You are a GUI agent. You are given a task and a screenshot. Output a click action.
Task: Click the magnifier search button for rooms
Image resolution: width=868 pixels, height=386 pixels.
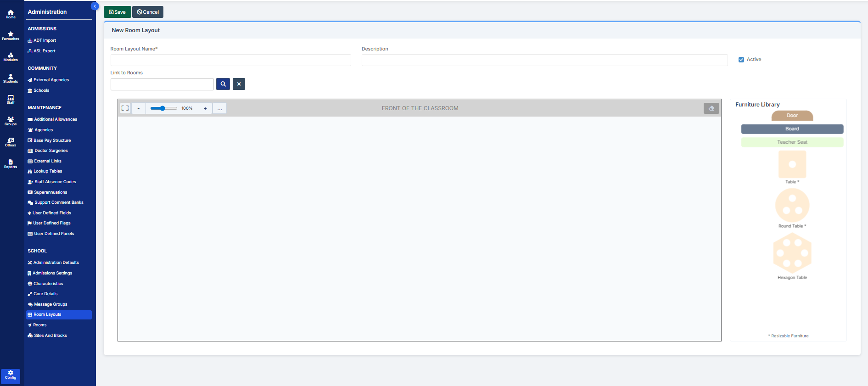tap(223, 84)
